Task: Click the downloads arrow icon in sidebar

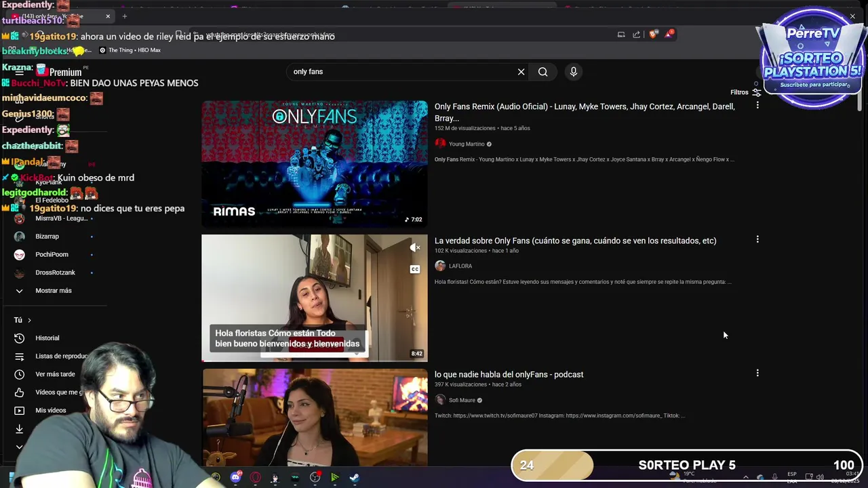Action: click(19, 428)
